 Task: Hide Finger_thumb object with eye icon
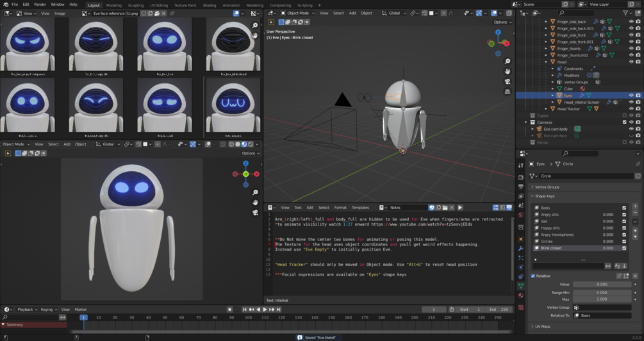631,49
